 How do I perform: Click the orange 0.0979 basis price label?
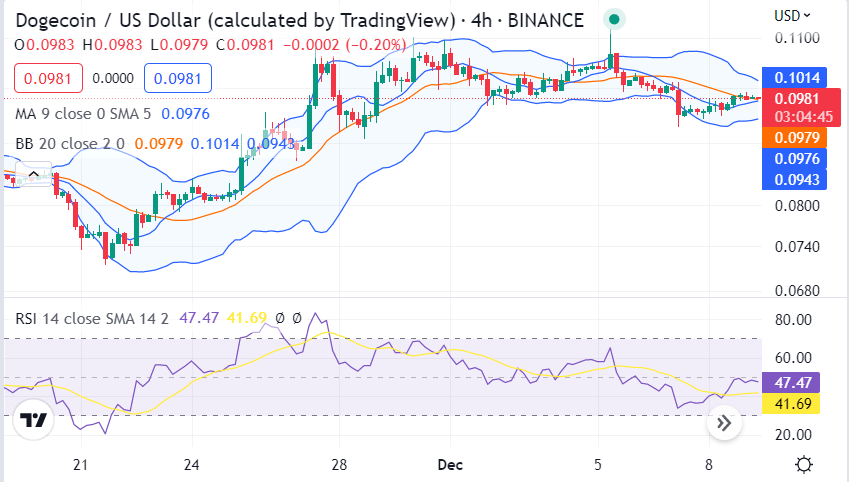[x=794, y=137]
